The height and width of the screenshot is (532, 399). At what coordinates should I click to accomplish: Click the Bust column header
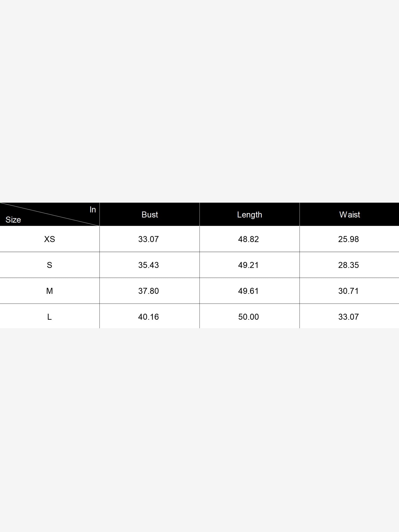(x=149, y=215)
